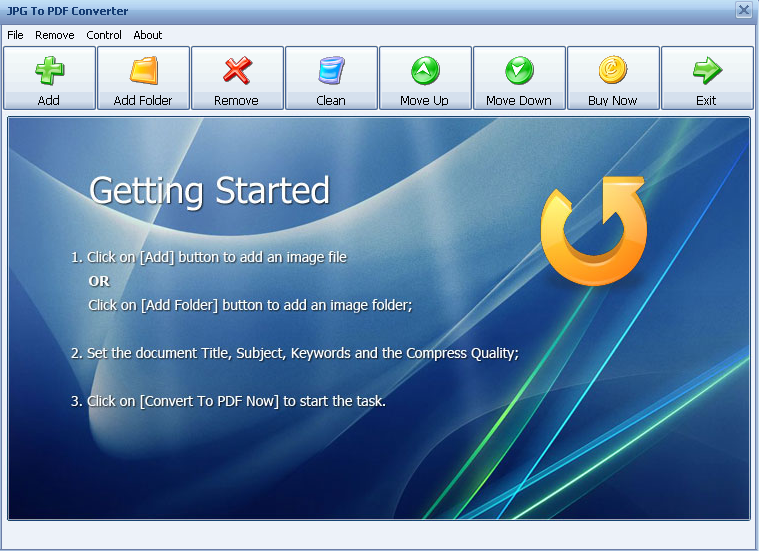Screen dimensions: 759x551
Task: Click the orange circular arrow logo
Action: (x=594, y=231)
